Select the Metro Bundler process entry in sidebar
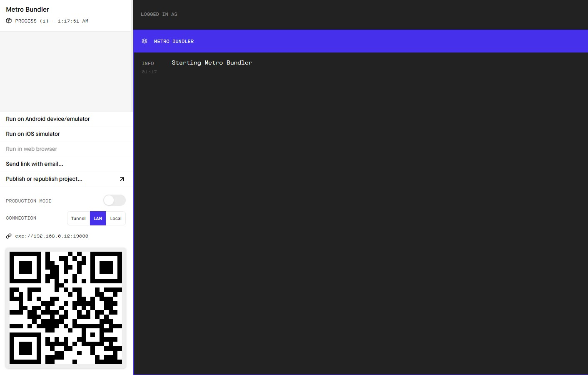The height and width of the screenshot is (375, 588). pos(66,15)
